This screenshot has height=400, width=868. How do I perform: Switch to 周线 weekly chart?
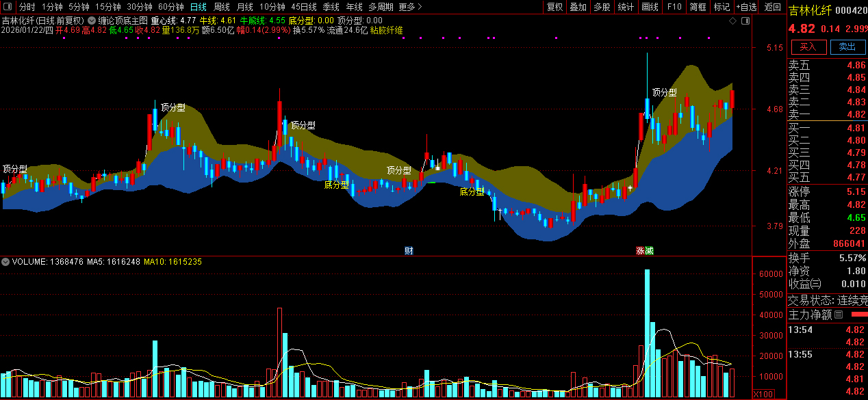tap(222, 7)
